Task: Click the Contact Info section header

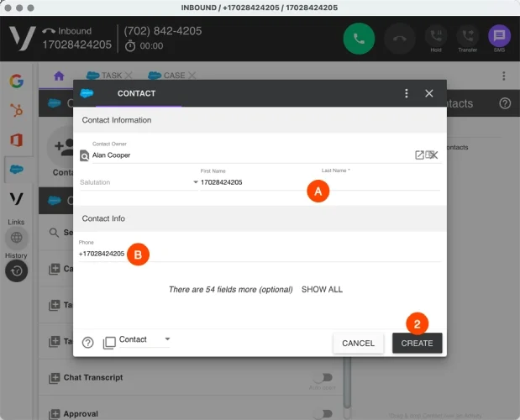Action: (x=260, y=218)
